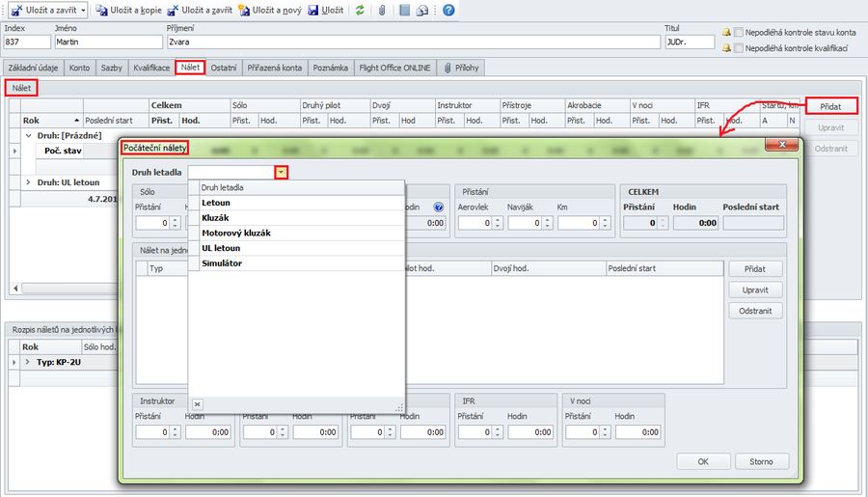Image resolution: width=868 pixels, height=497 pixels.
Task: Click the paperclip attachment toolbar icon
Action: click(x=382, y=10)
